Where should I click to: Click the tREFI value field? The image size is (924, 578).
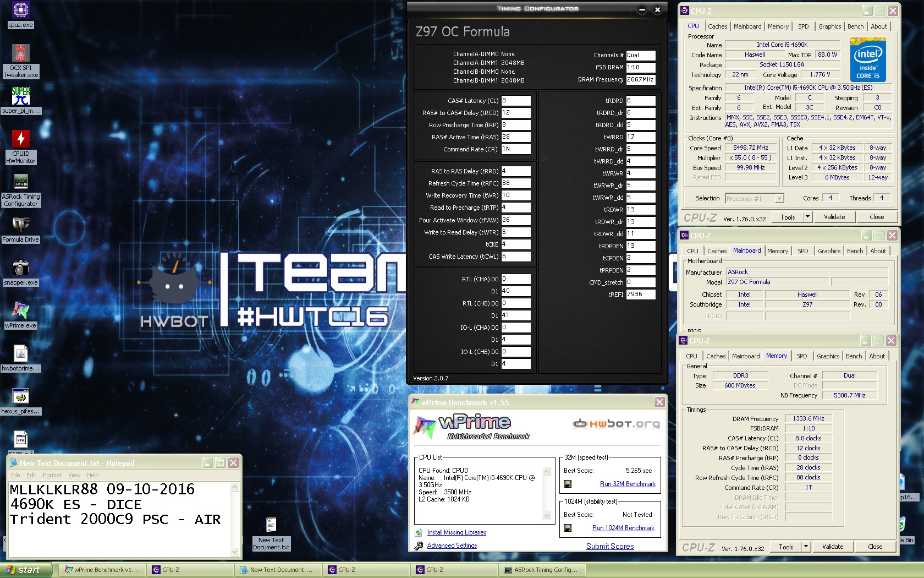coord(640,295)
